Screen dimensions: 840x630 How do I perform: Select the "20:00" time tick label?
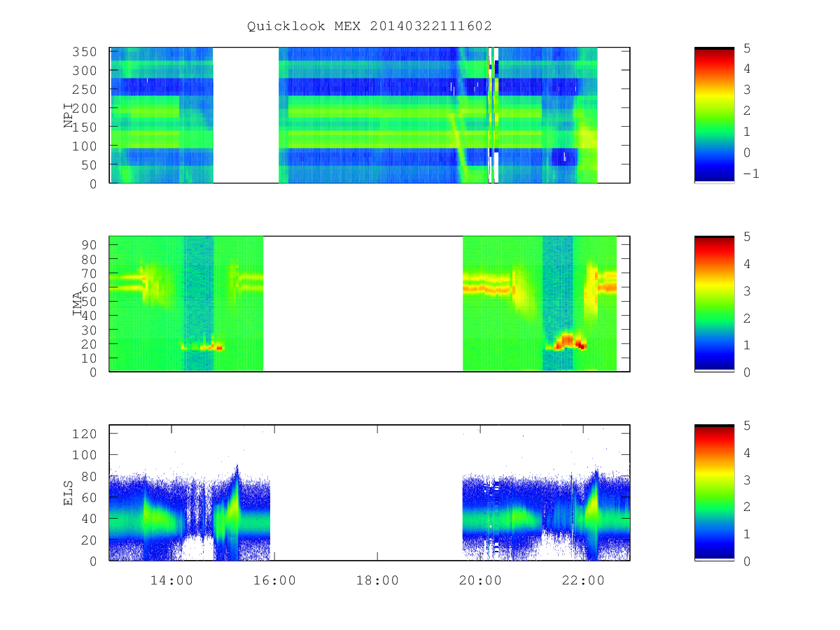tap(480, 580)
